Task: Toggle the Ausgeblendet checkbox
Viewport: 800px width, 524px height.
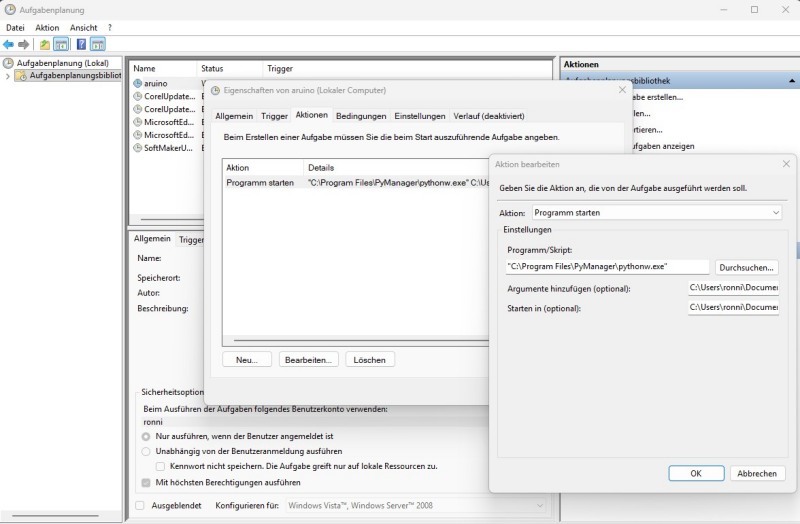Action: [x=140, y=506]
